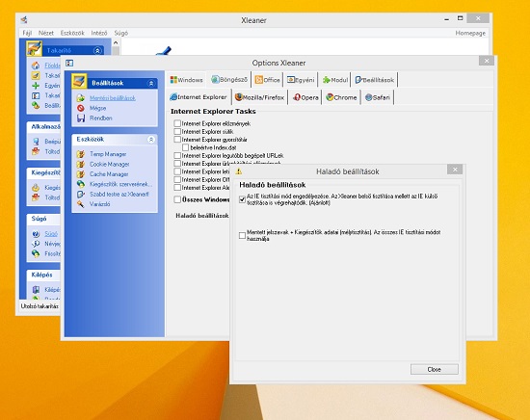The image size is (530, 420).
Task: Click the Névjegy magnifier icon in main window
Action: tap(36, 244)
